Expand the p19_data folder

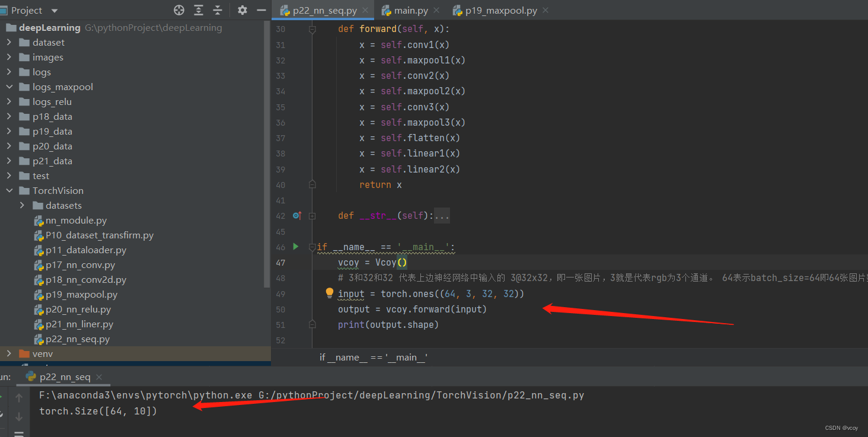coord(9,131)
